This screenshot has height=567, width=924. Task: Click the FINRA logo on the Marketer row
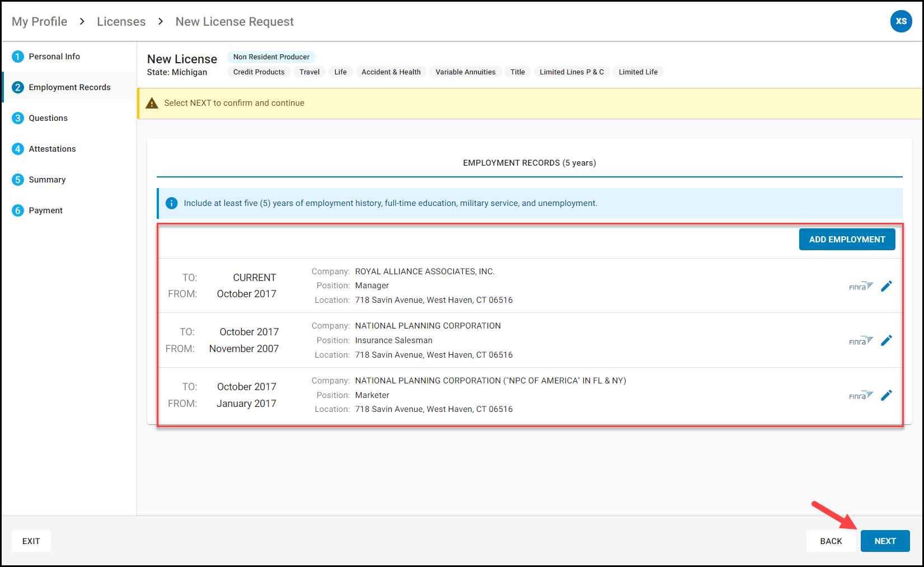tap(861, 395)
